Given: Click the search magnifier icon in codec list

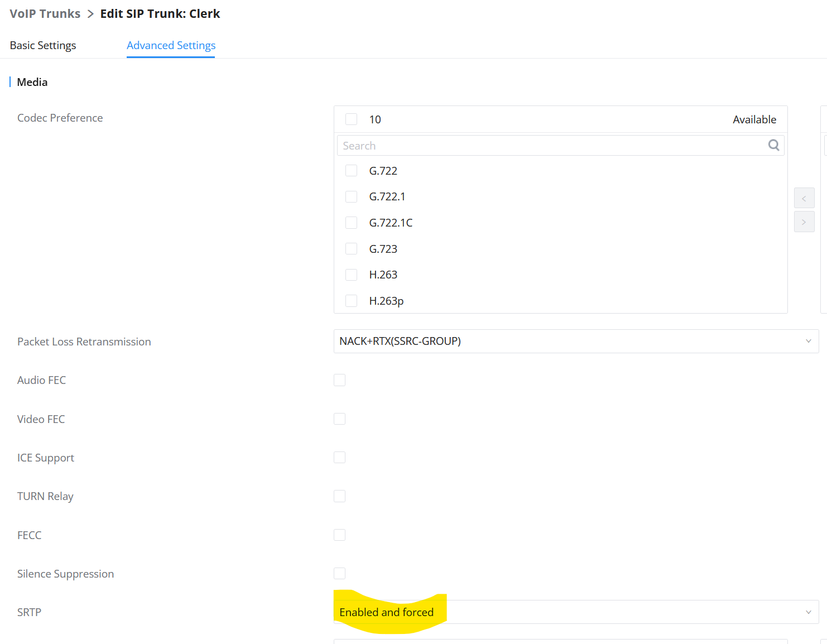Looking at the screenshot, I should point(773,145).
